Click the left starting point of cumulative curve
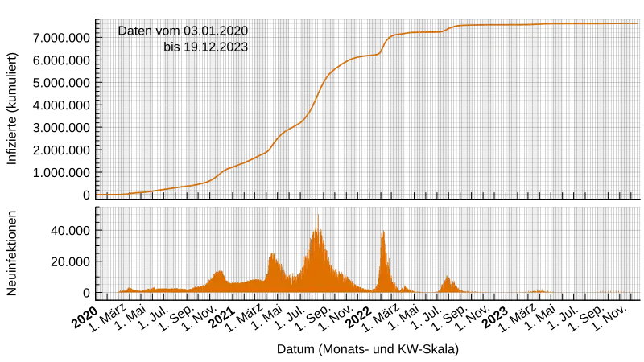644x362 pixels. point(98,195)
